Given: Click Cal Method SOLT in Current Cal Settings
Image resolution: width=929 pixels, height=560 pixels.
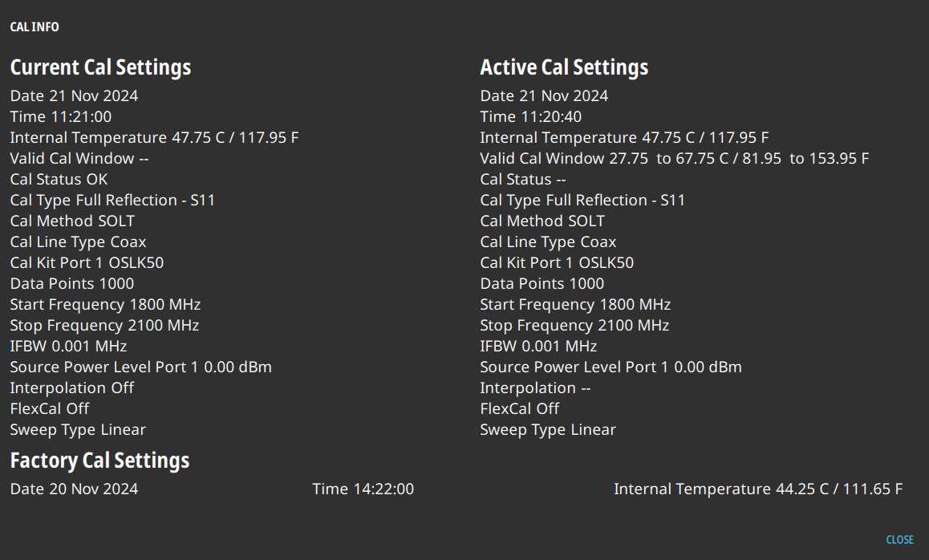Looking at the screenshot, I should (72, 221).
